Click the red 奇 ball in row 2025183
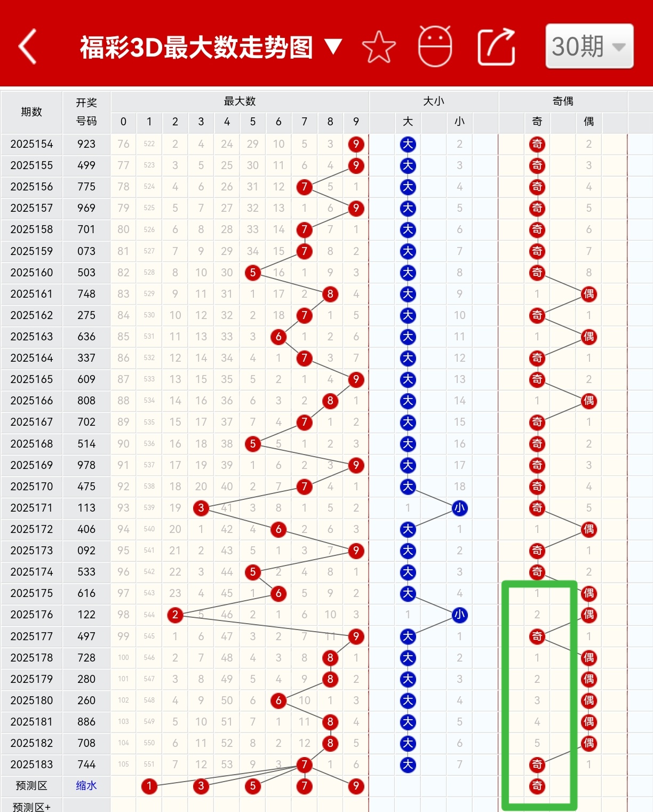This screenshot has width=653, height=812. (x=537, y=765)
